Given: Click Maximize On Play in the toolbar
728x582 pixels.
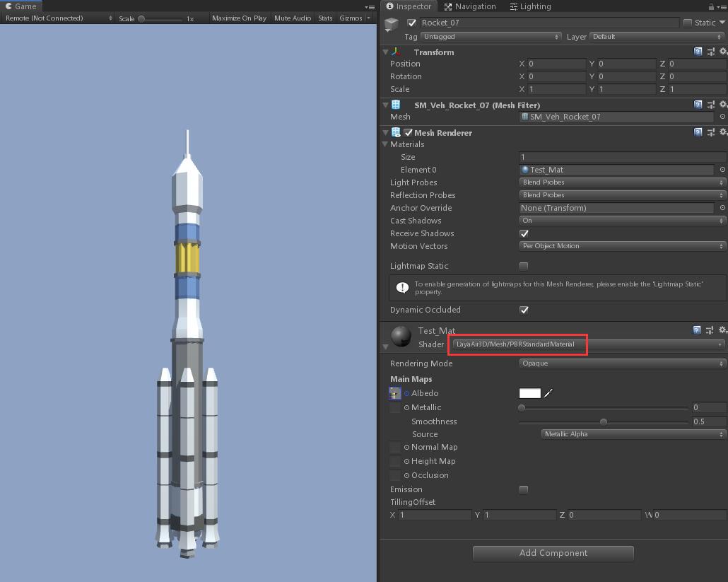Looking at the screenshot, I should [240, 18].
